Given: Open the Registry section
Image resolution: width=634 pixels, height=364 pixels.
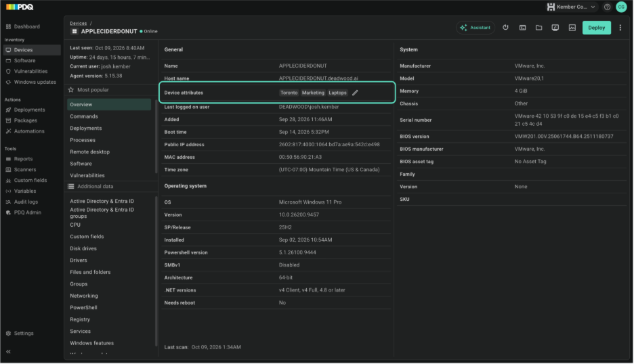Looking at the screenshot, I should [80, 319].
